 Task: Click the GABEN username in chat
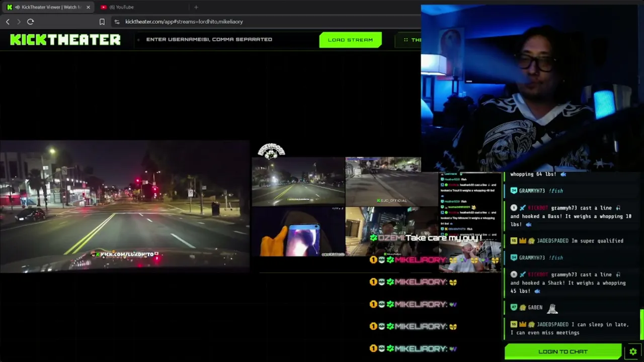pos(535,308)
